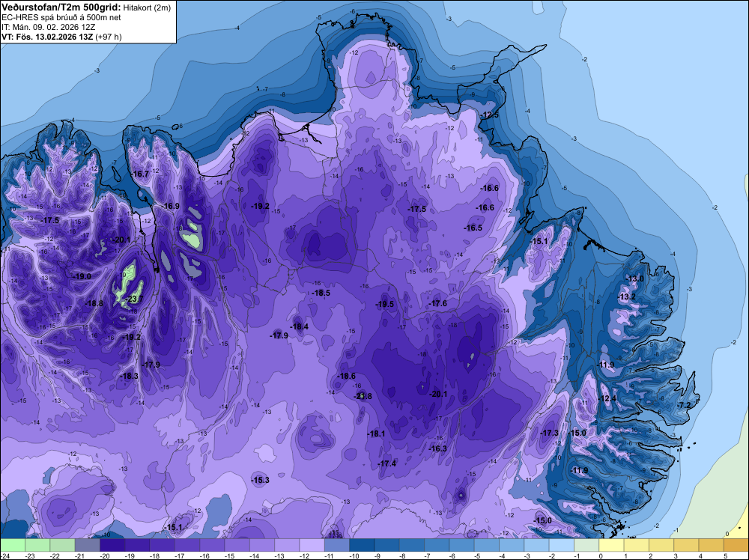Click the legend swatch labeled -17
749x560 pixels.
click(x=187, y=545)
